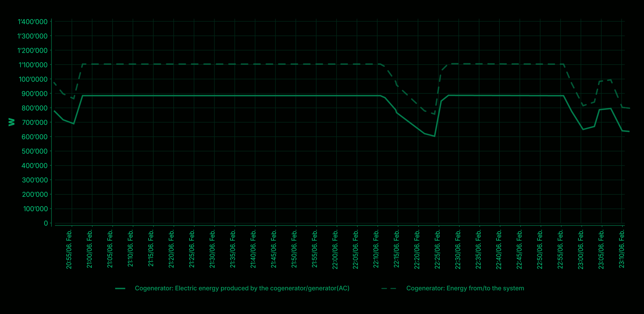Click the solid line legend swatch
The width and height of the screenshot is (644, 314).
pyautogui.click(x=120, y=288)
